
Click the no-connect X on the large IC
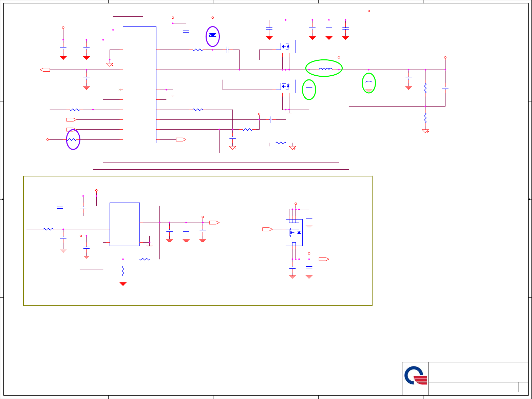(x=119, y=90)
